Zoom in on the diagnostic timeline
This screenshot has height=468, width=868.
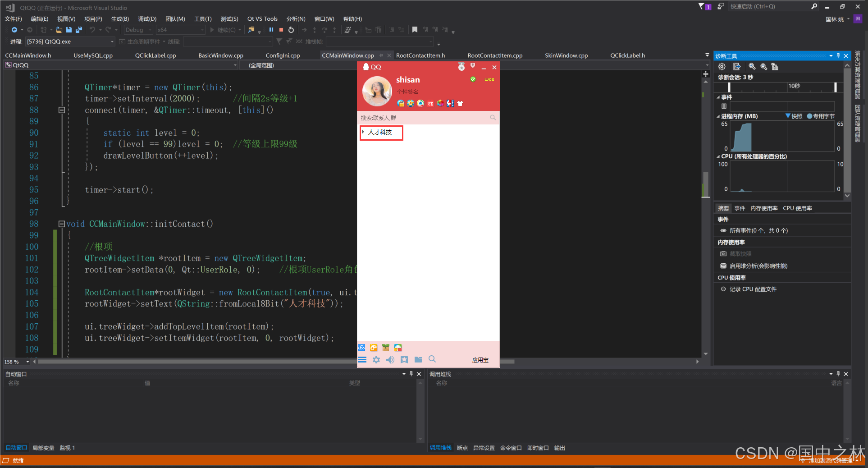752,67
